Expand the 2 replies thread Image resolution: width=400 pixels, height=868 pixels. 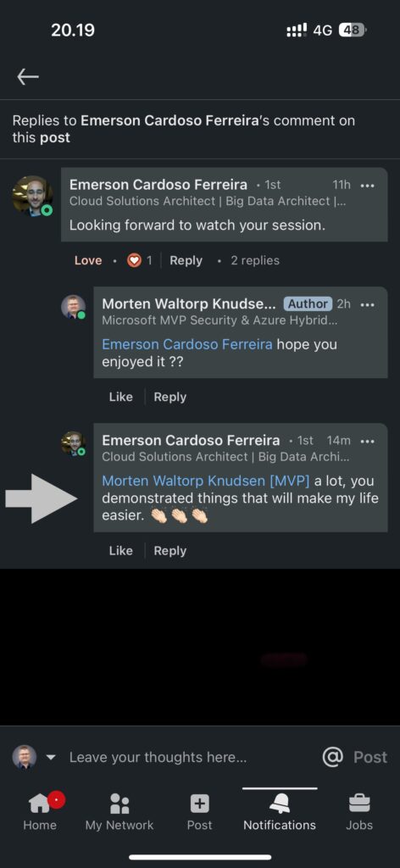pyautogui.click(x=255, y=260)
